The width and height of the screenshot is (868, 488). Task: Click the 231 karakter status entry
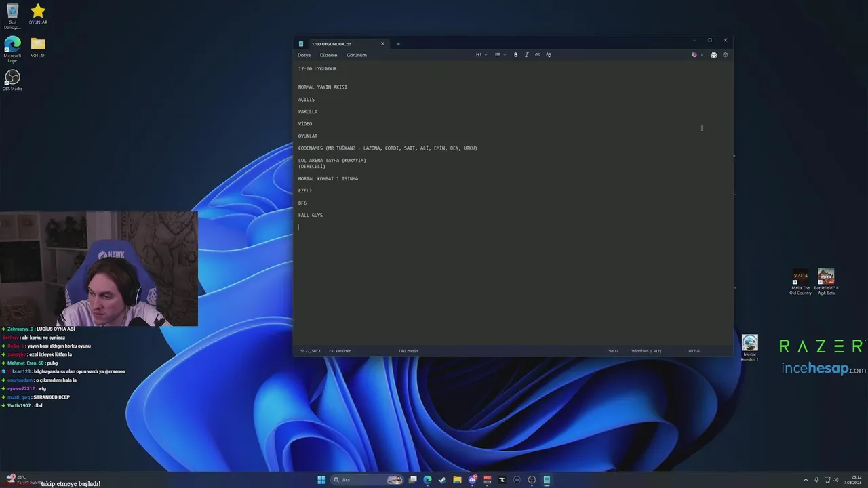pyautogui.click(x=340, y=351)
